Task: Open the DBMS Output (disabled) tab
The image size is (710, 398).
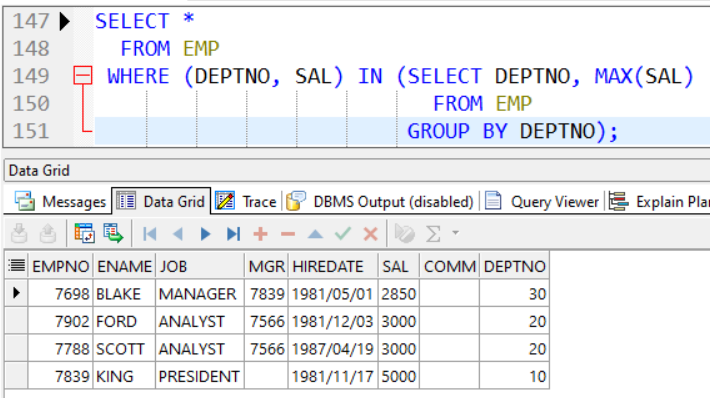Action: pyautogui.click(x=380, y=201)
